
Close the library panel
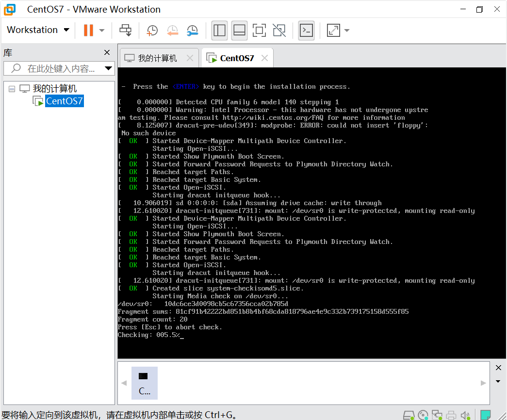click(x=107, y=52)
